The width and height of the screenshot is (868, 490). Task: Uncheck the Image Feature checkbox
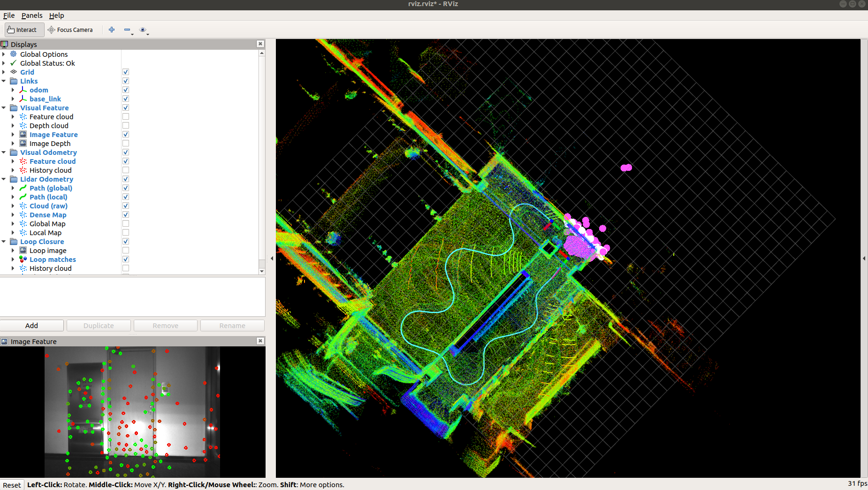[x=126, y=134]
